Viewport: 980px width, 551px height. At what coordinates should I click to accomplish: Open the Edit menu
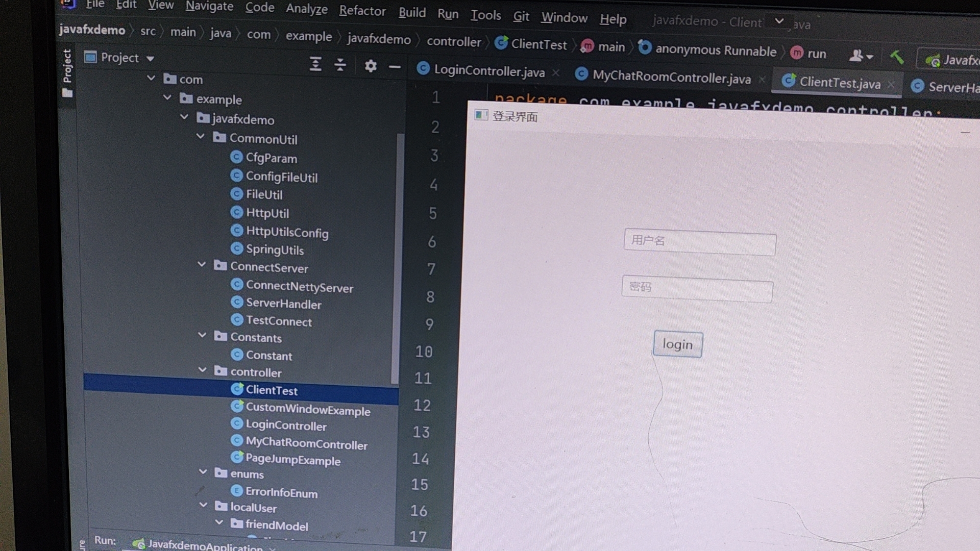pyautogui.click(x=126, y=5)
